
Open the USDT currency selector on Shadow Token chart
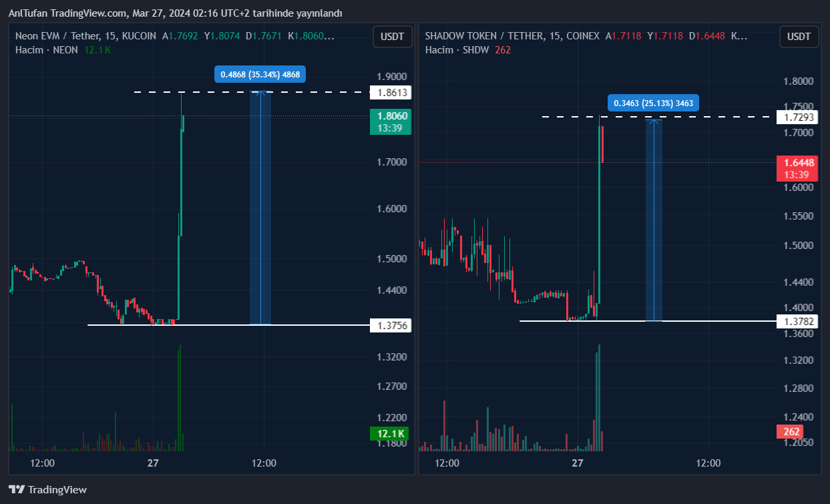[799, 37]
